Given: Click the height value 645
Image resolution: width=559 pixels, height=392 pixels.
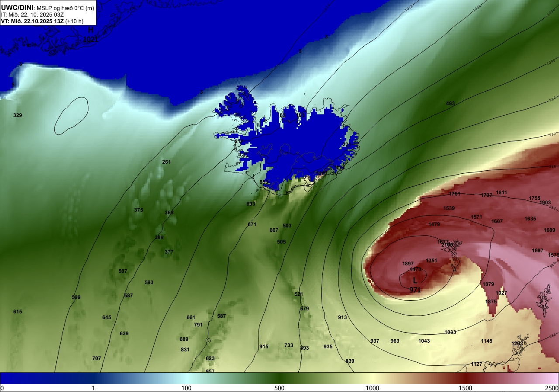Looking at the screenshot, I should coord(107,317).
